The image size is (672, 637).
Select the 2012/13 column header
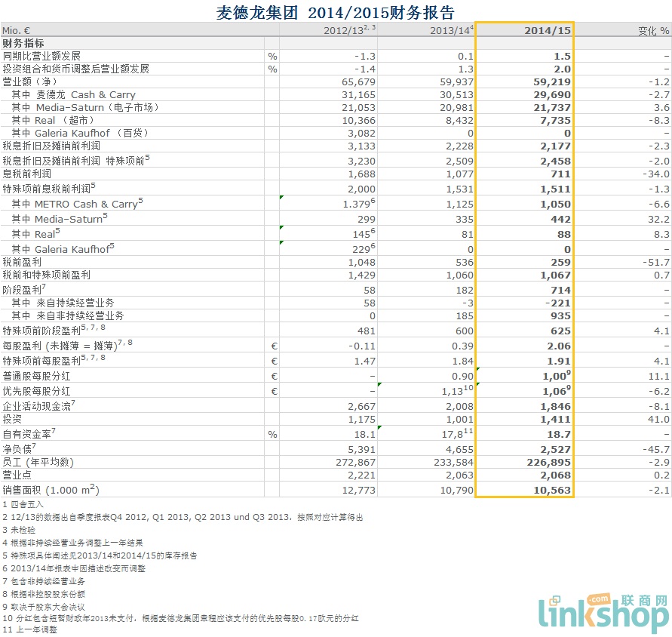(x=348, y=30)
